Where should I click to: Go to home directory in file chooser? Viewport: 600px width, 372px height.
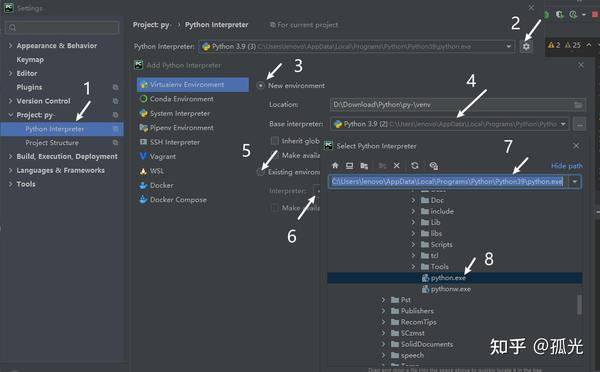point(335,165)
